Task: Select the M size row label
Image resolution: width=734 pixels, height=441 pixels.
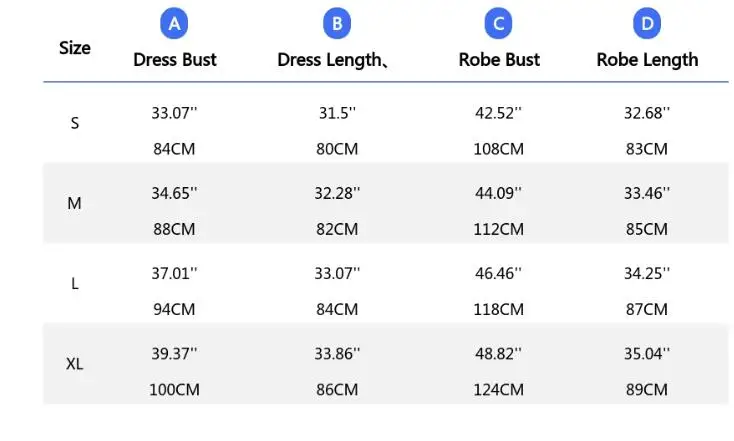Action: pos(74,203)
